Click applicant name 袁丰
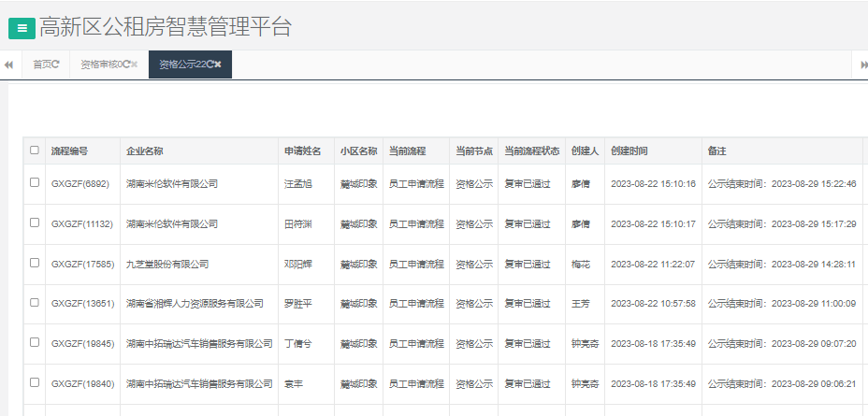Image resolution: width=868 pixels, height=416 pixels. pyautogui.click(x=294, y=384)
